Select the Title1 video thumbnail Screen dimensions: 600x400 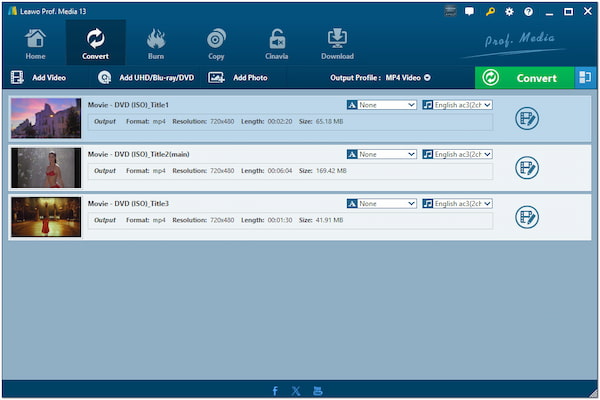[x=46, y=119]
